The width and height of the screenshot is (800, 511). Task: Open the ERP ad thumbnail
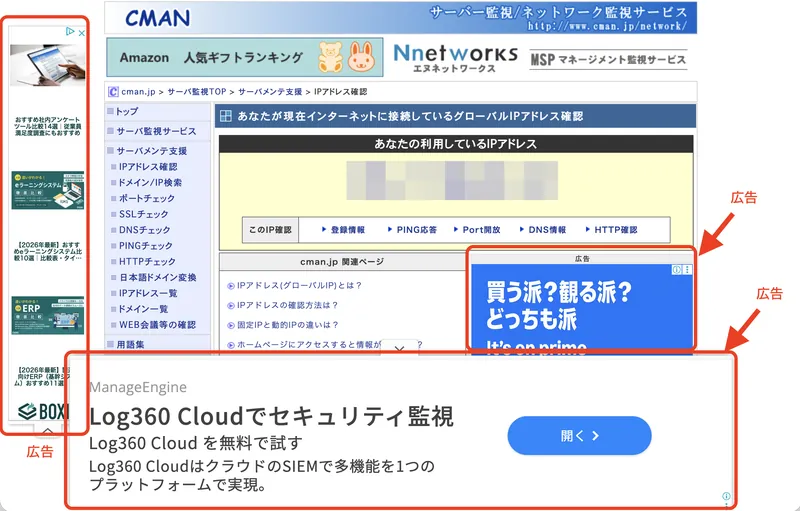click(47, 315)
